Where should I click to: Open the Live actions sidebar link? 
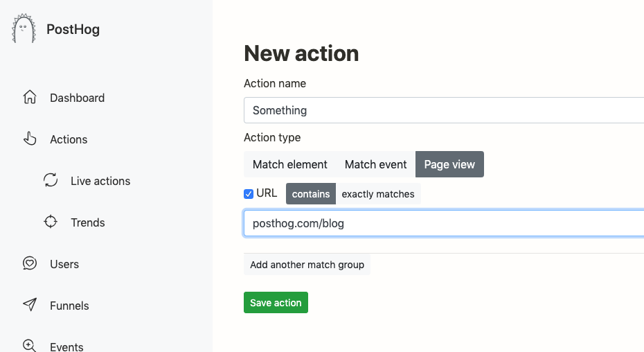click(x=100, y=181)
